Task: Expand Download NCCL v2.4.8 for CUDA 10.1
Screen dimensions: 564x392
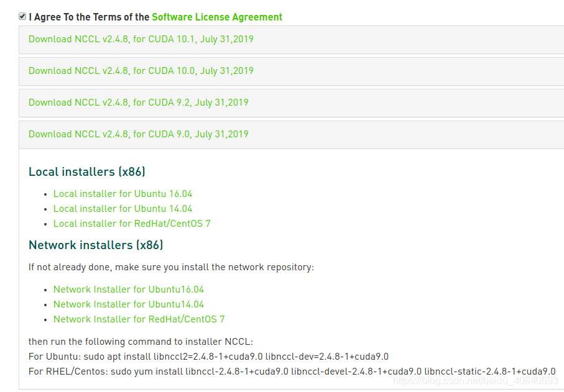Action: click(x=141, y=39)
